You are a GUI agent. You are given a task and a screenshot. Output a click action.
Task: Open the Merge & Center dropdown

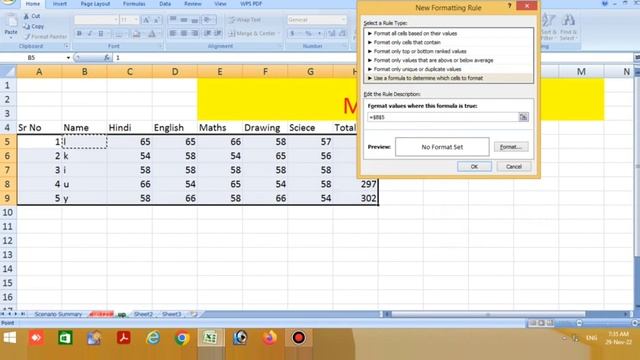click(279, 33)
